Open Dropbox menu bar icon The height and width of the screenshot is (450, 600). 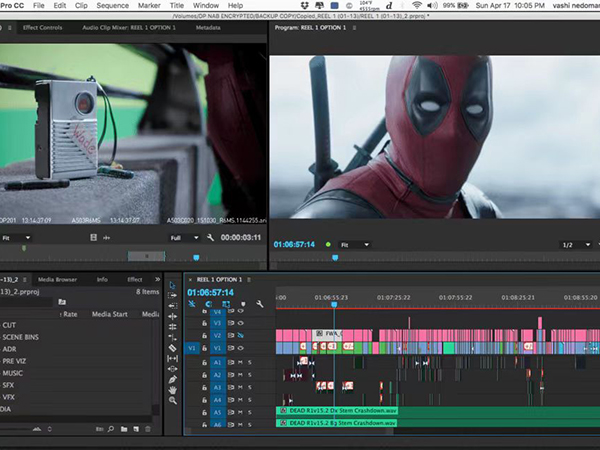pos(305,5)
